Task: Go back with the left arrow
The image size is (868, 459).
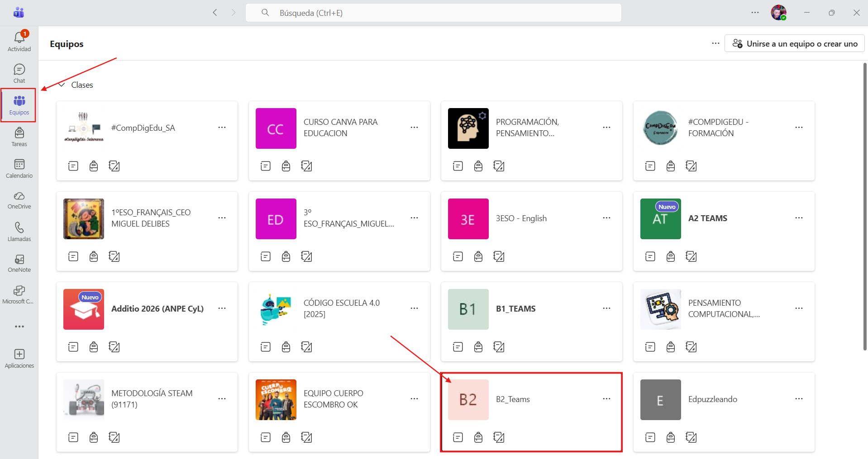Action: pyautogui.click(x=215, y=13)
